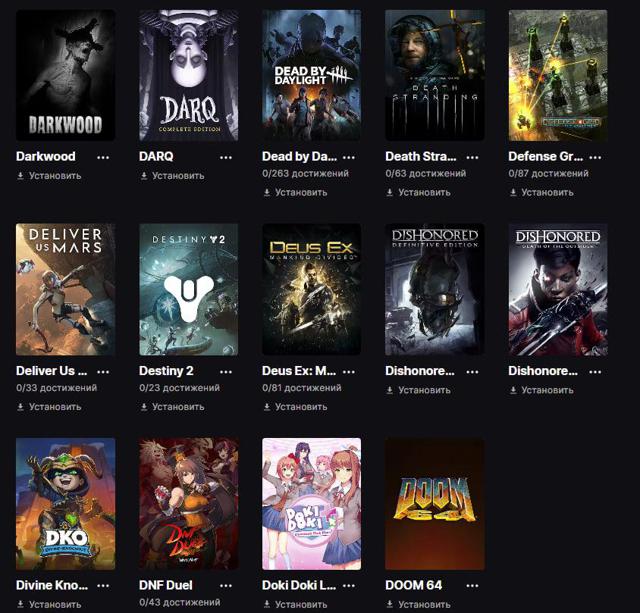Open the Destiny 2 cover art

point(189,289)
